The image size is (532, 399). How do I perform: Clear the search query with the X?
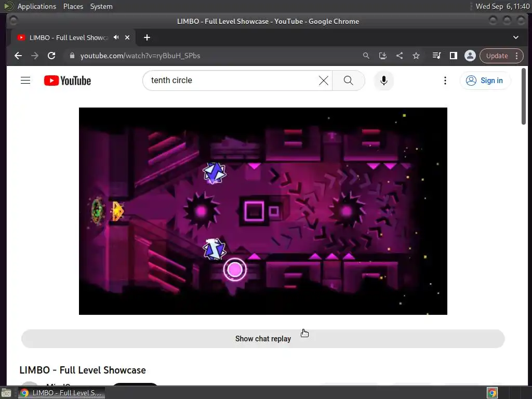(x=324, y=81)
